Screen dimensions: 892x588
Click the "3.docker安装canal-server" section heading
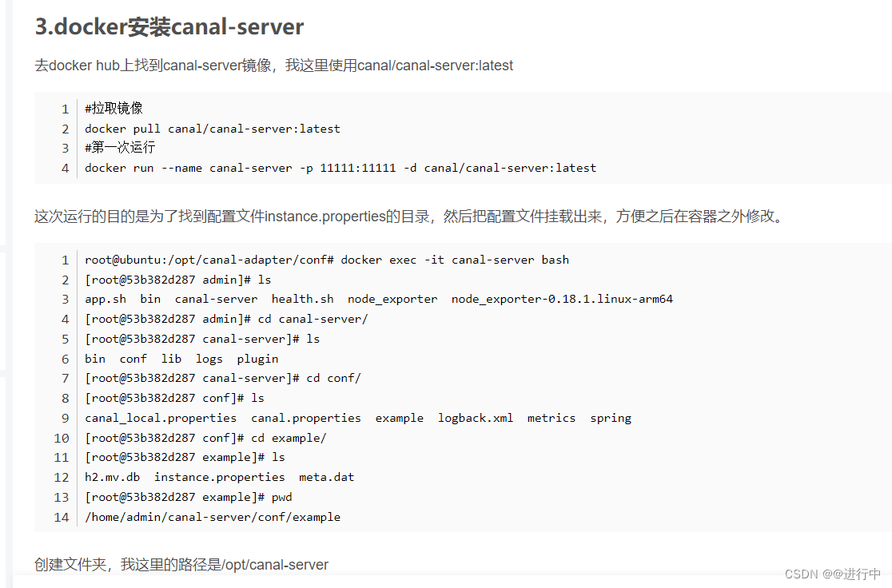coord(169,27)
